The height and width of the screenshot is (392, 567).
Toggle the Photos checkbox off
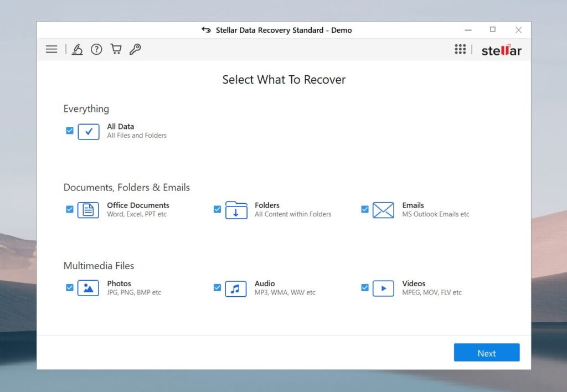click(69, 287)
